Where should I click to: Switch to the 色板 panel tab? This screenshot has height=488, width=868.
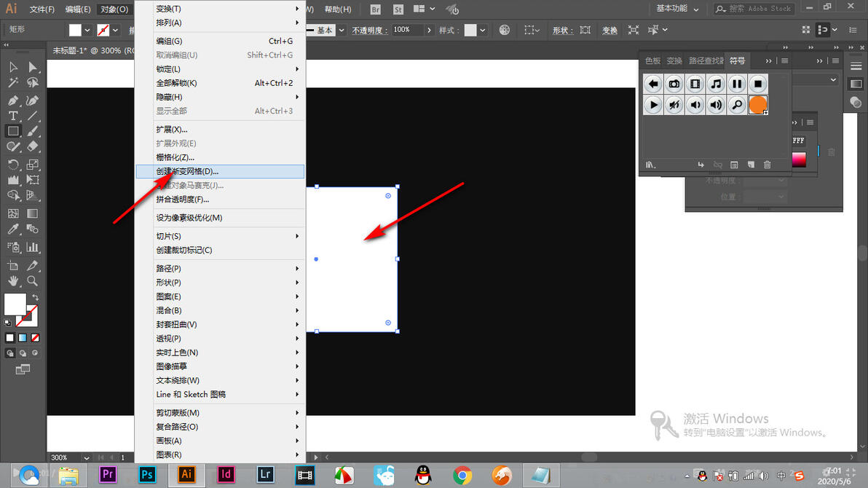(x=652, y=61)
